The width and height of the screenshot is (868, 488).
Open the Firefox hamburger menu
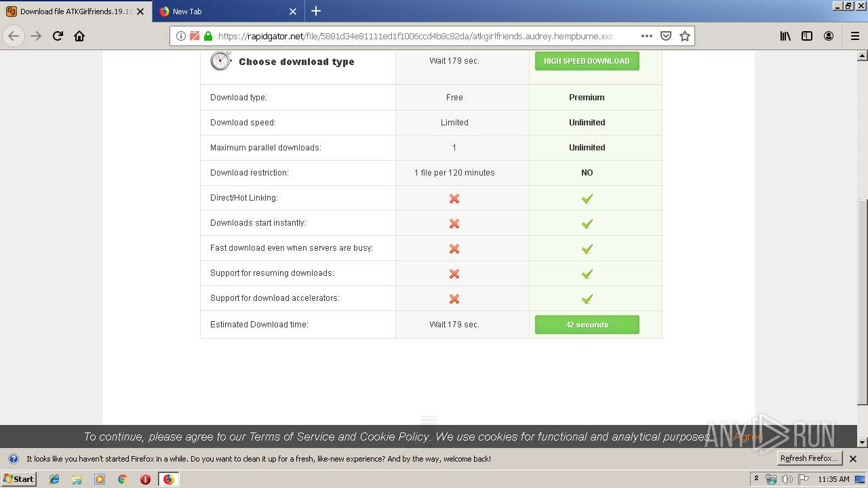point(854,36)
